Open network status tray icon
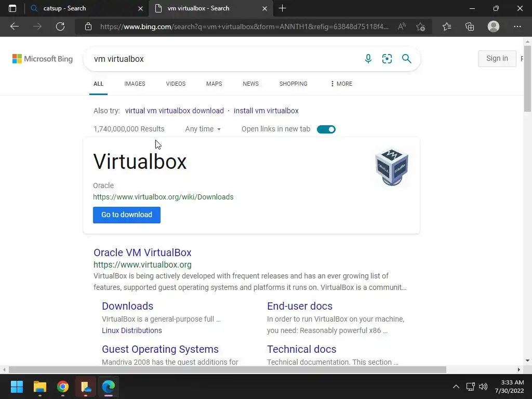 [470, 387]
